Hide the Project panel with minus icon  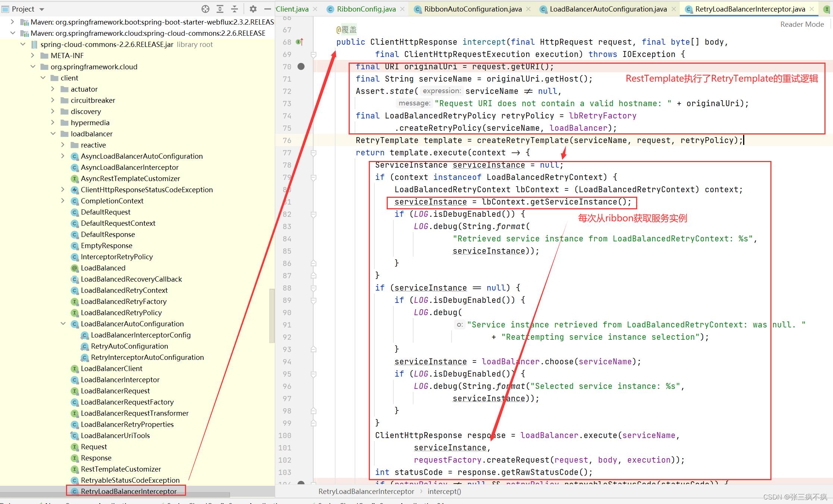267,9
